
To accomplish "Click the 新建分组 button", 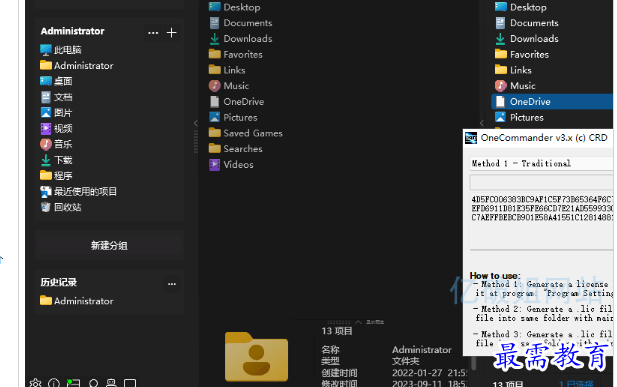I will click(x=109, y=246).
